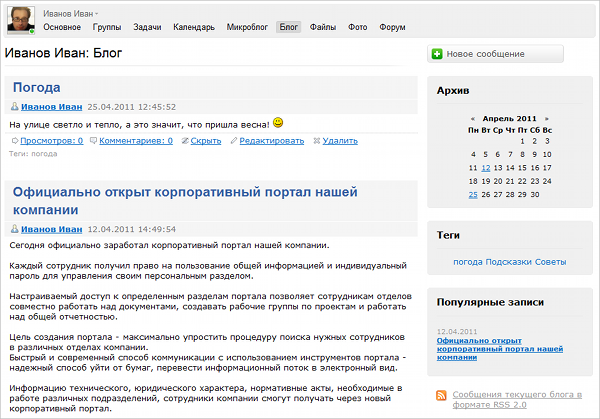This screenshot has width=600, height=419.
Task: Click the user avatar photo
Action: point(21,20)
